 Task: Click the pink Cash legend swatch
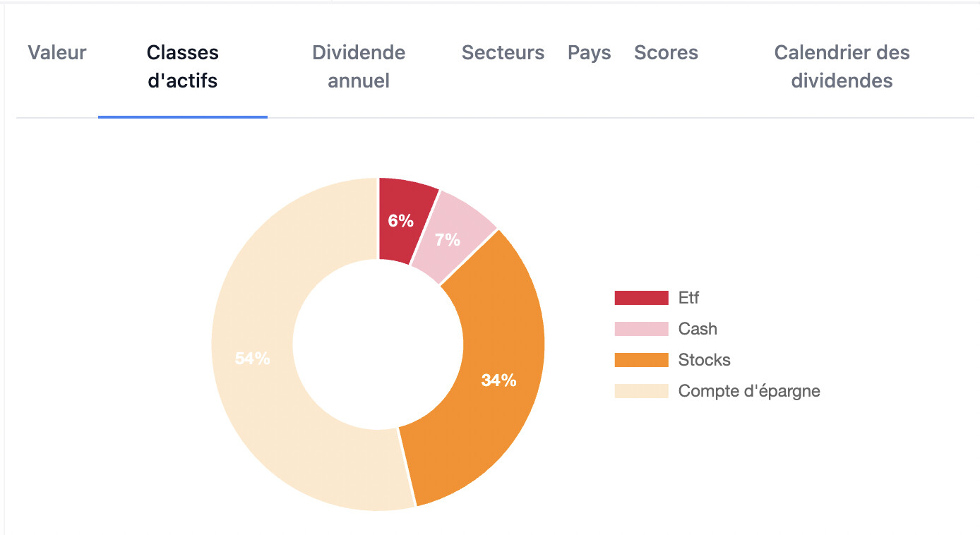coord(641,329)
